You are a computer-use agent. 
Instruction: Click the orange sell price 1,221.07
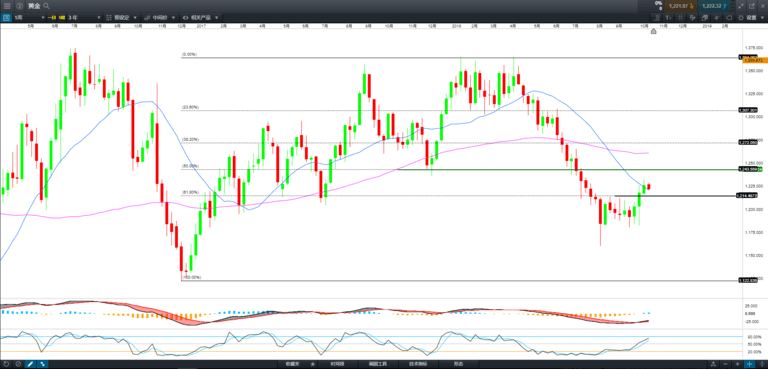pyautogui.click(x=681, y=6)
